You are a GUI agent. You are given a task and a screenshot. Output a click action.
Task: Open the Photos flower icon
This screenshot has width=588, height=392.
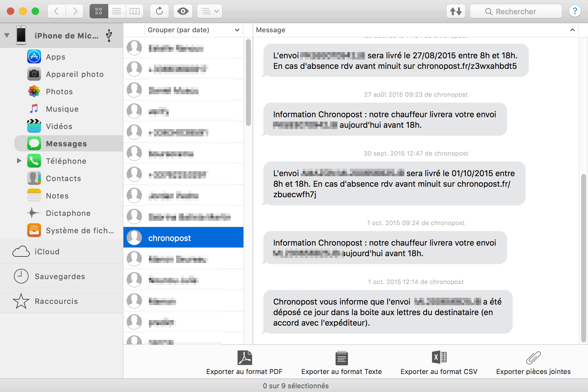pos(34,91)
